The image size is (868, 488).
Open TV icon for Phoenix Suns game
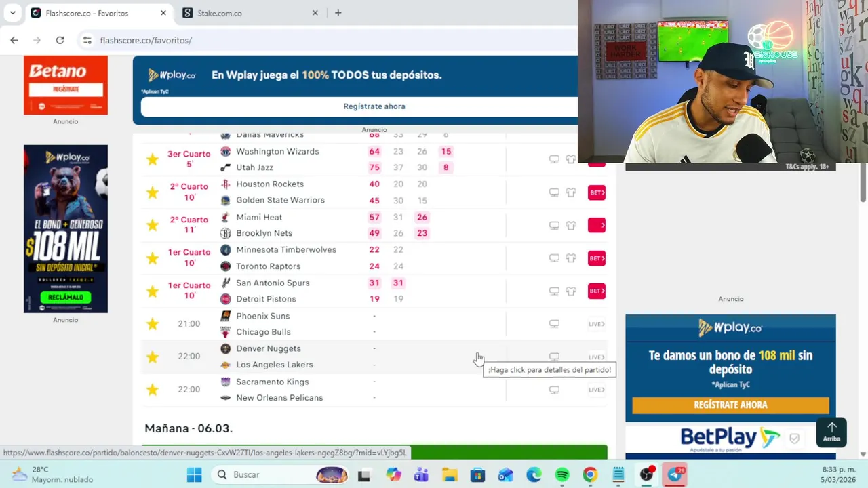tap(554, 324)
